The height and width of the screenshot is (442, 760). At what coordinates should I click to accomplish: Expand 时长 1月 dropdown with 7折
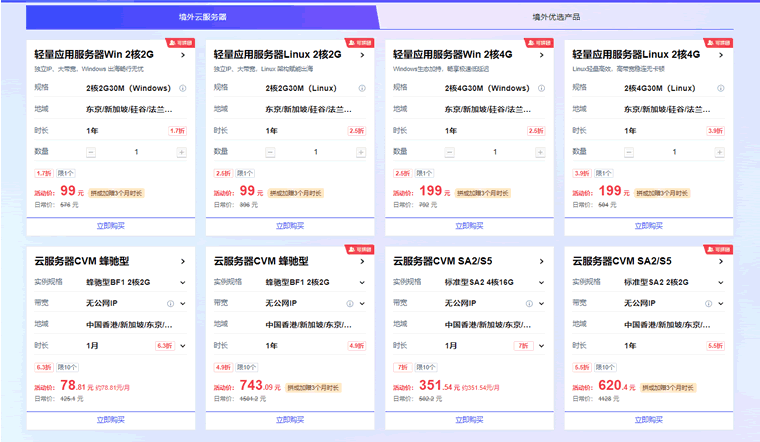tap(541, 346)
